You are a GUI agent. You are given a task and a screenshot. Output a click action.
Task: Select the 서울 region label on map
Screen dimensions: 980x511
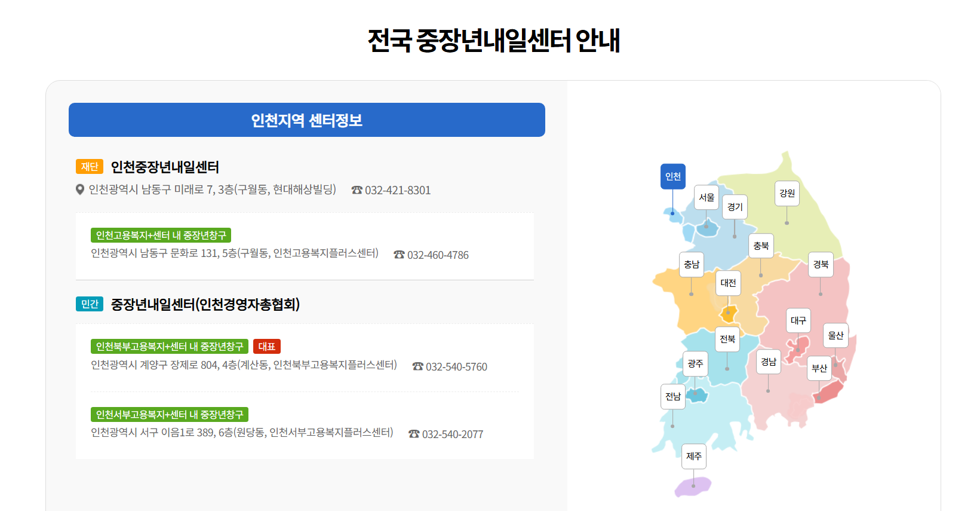coord(706,197)
